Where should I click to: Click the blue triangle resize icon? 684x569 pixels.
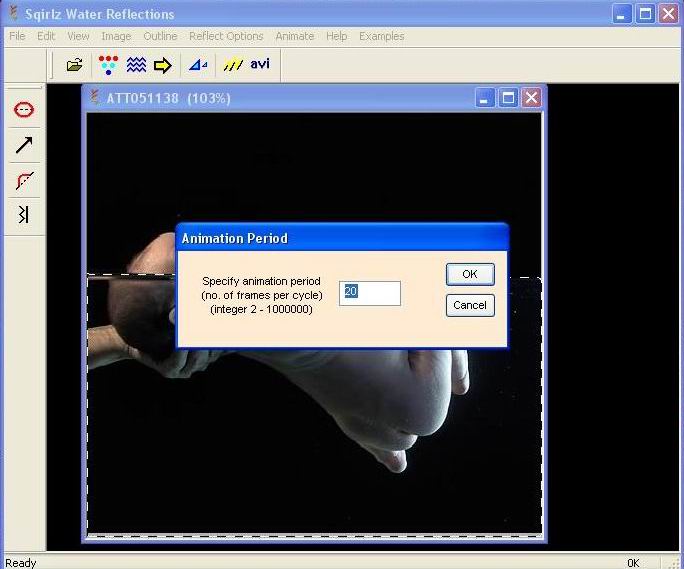pos(198,65)
